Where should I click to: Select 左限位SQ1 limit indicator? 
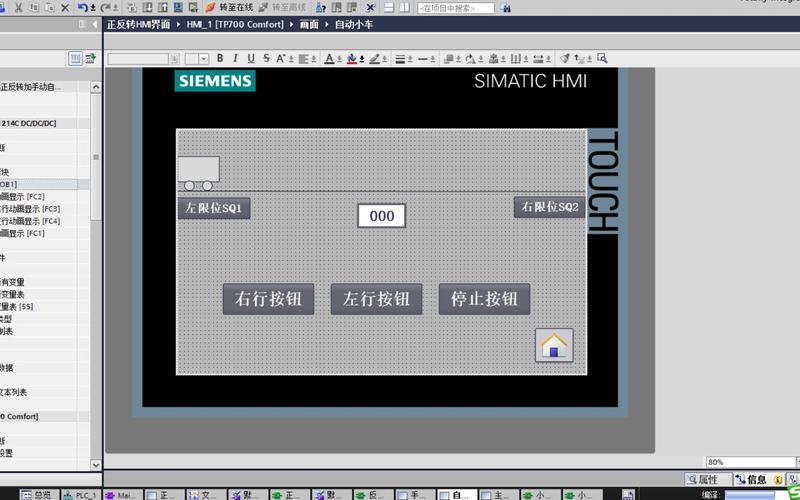(x=213, y=208)
